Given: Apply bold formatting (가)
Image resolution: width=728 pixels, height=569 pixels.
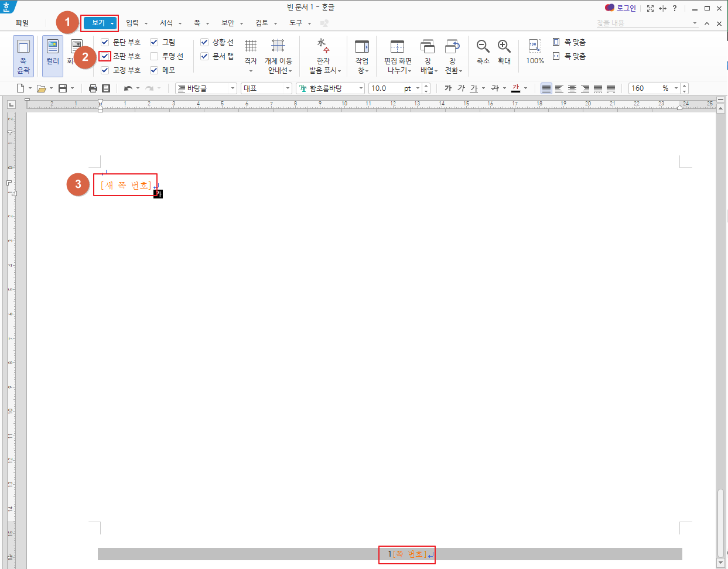Looking at the screenshot, I should tap(448, 88).
